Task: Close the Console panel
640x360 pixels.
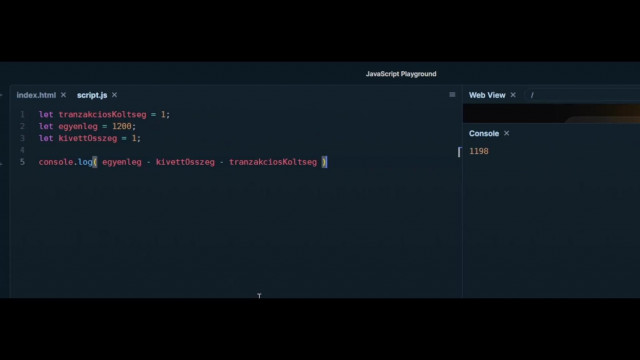Action: pos(507,133)
